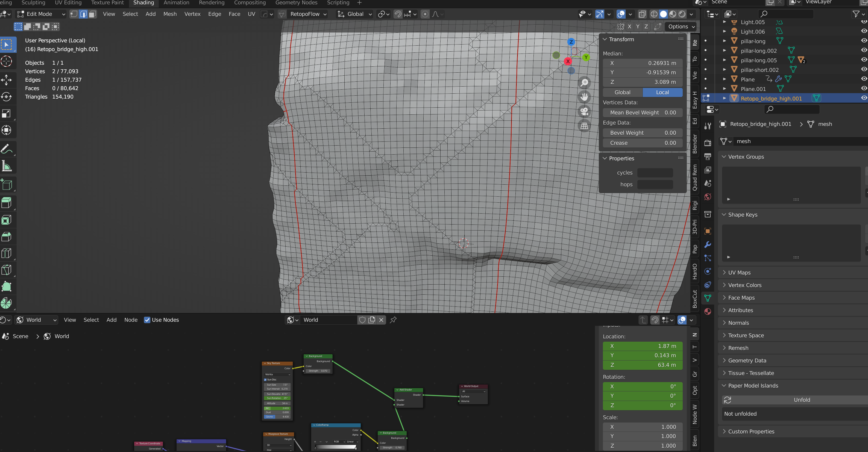Viewport: 868px width, 452px height.
Task: Adjust the Sun Rotation slider
Action: coord(277,398)
